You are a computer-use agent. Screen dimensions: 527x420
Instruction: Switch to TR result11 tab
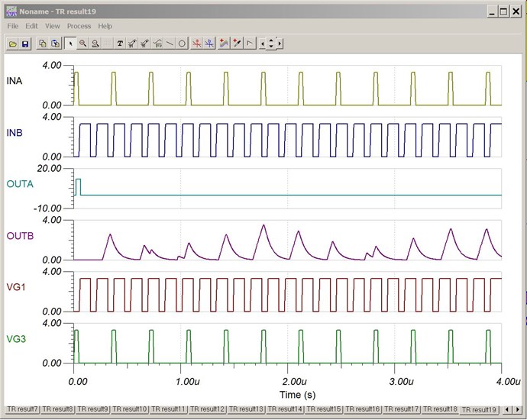coord(168,409)
